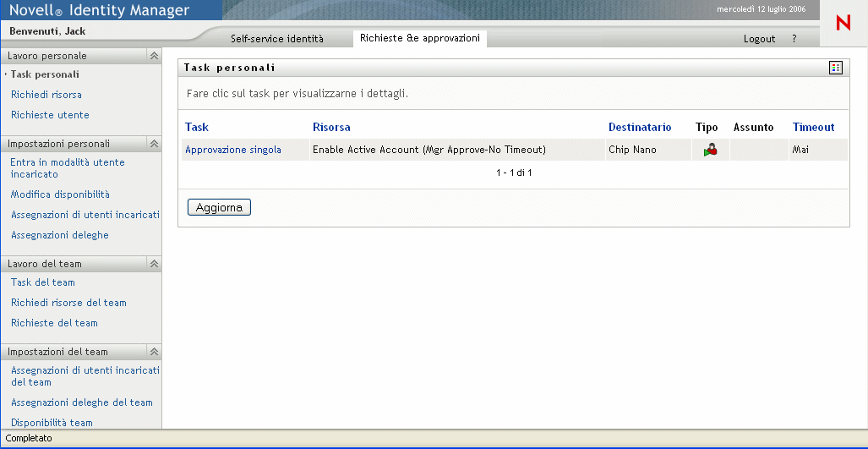The image size is (868, 449).
Task: Sort table by Risorsa column header
Action: point(331,128)
